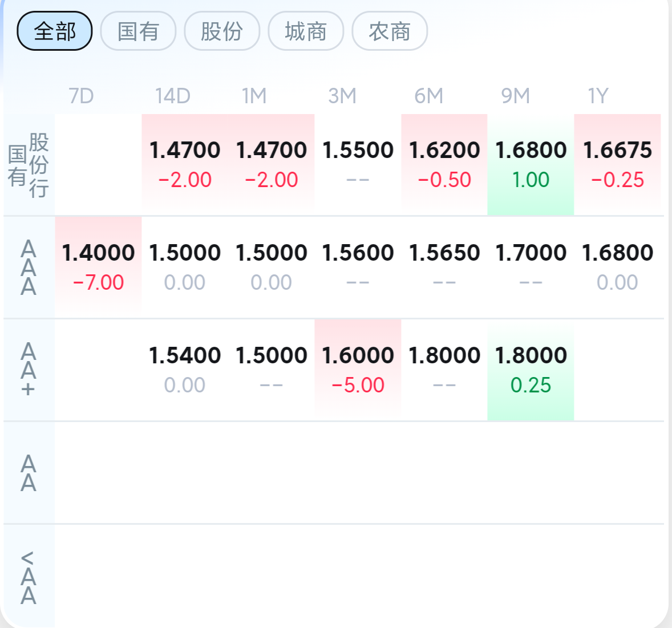Switch to the 股份 filter tab

coord(222,31)
